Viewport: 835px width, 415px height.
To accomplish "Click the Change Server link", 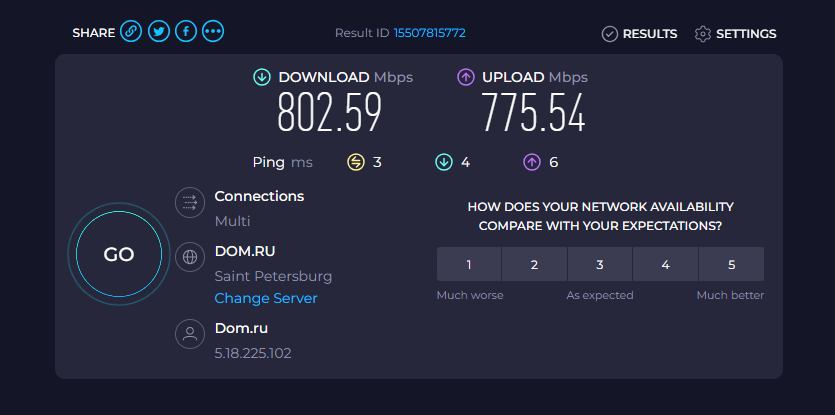I will coord(266,298).
